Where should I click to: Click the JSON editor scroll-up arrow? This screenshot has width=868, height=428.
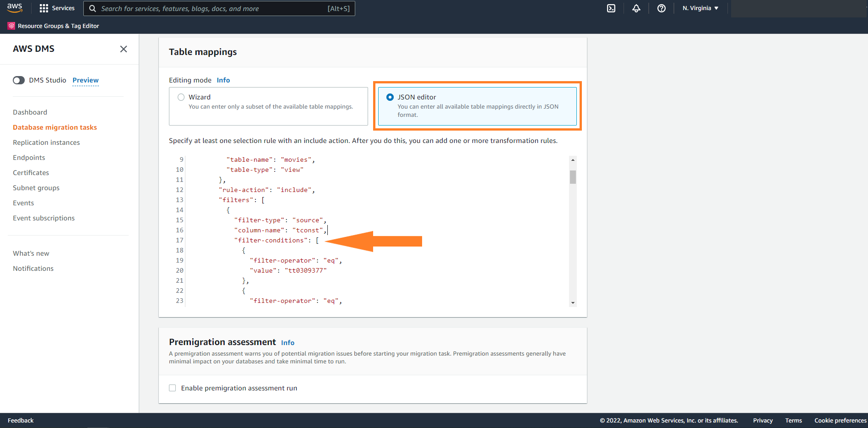[573, 160]
